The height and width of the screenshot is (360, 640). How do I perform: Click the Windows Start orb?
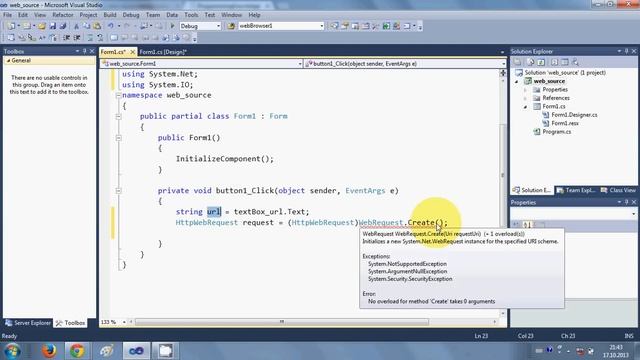point(12,351)
